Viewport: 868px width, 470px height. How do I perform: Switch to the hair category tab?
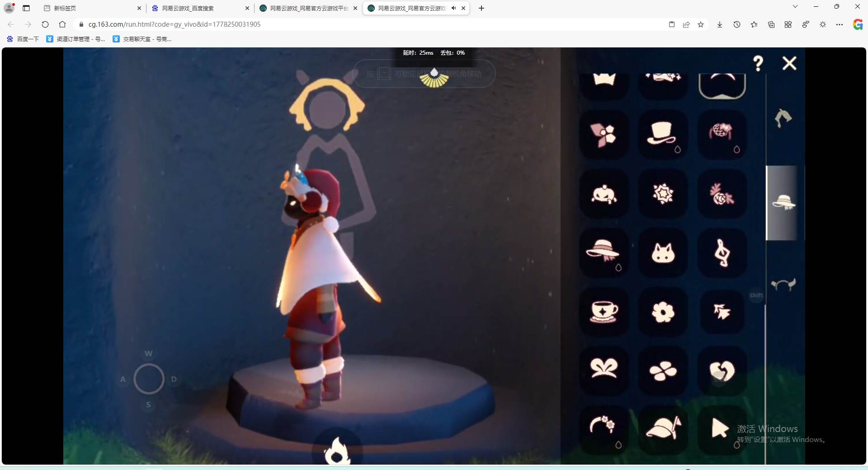[783, 118]
